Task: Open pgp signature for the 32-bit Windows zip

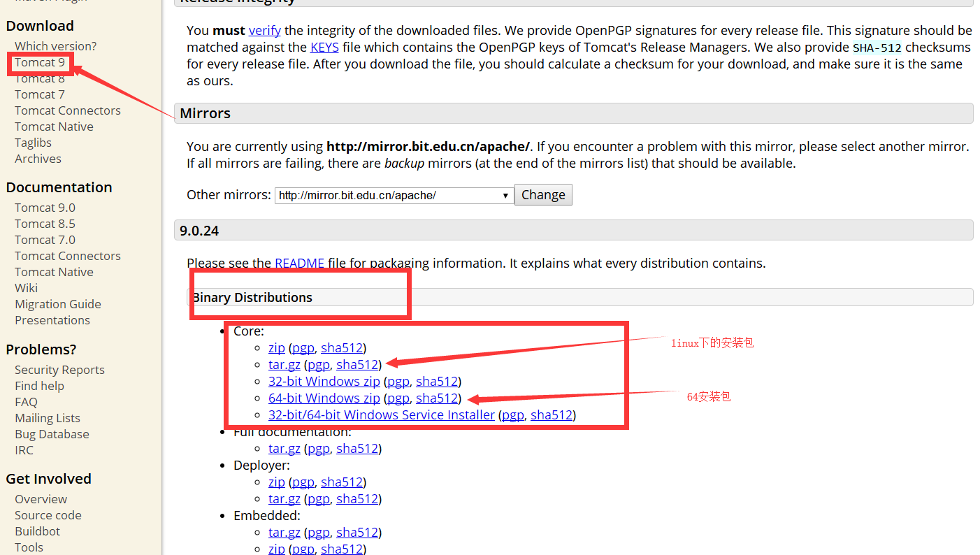Action: pyautogui.click(x=398, y=381)
